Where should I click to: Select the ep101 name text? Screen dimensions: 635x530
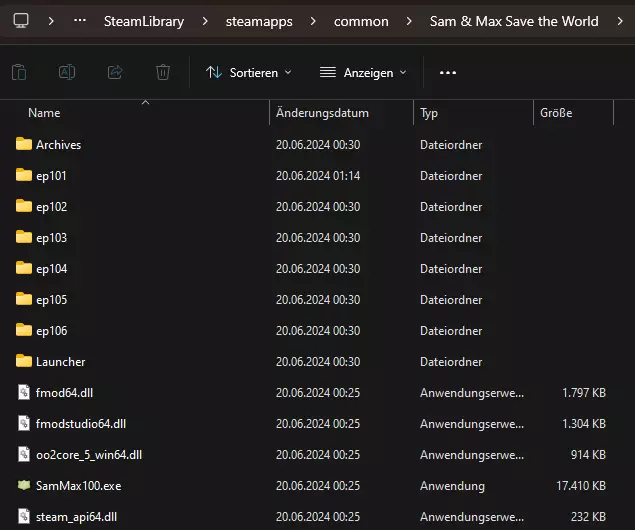(x=51, y=176)
